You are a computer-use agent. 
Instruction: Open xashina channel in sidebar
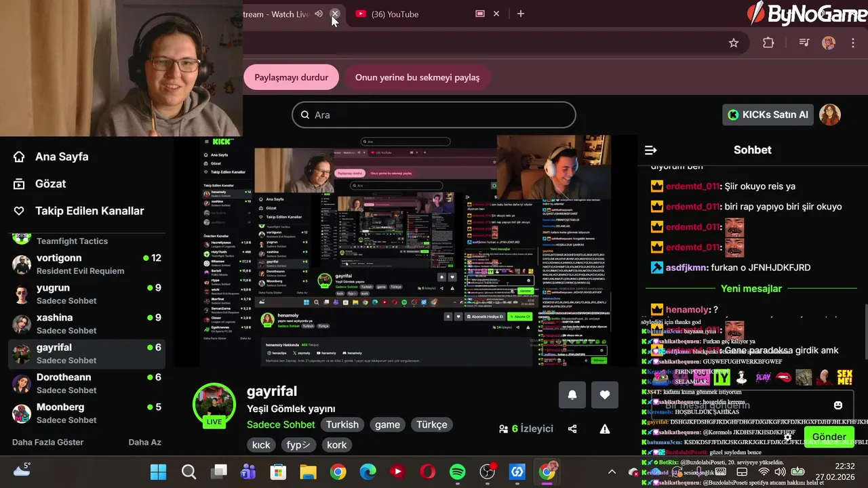87,323
